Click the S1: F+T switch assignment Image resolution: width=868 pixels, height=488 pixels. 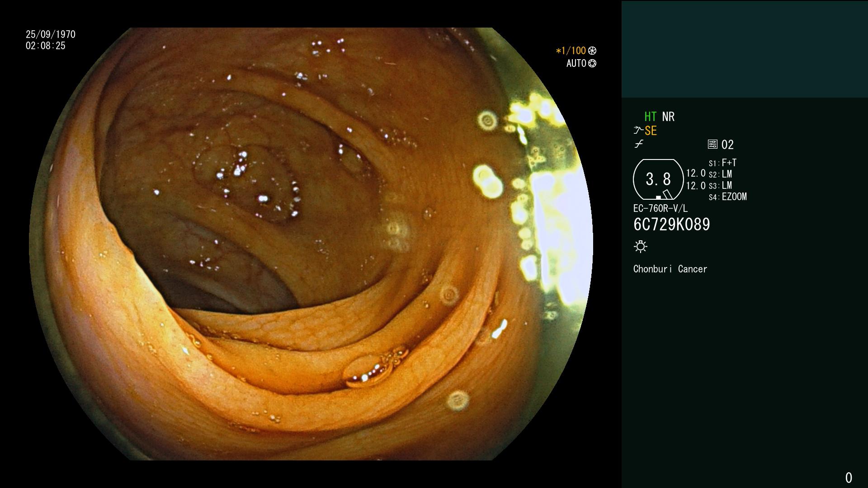coord(723,163)
